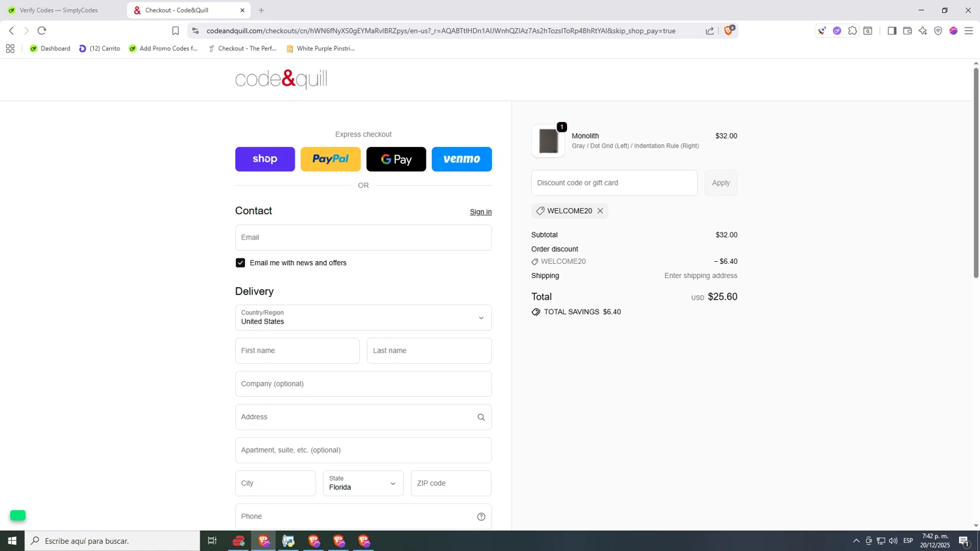Click the ESP language indicator
Viewport: 980px width, 551px height.
908,541
